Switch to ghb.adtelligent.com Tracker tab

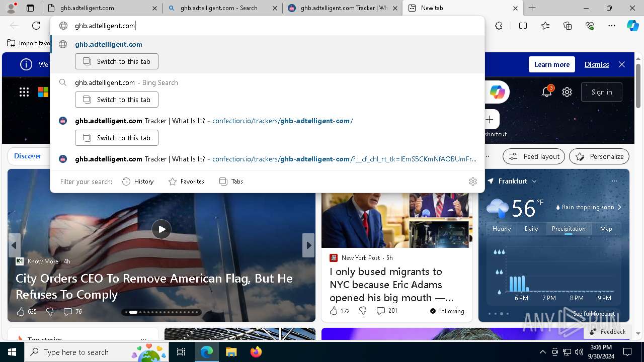click(342, 8)
